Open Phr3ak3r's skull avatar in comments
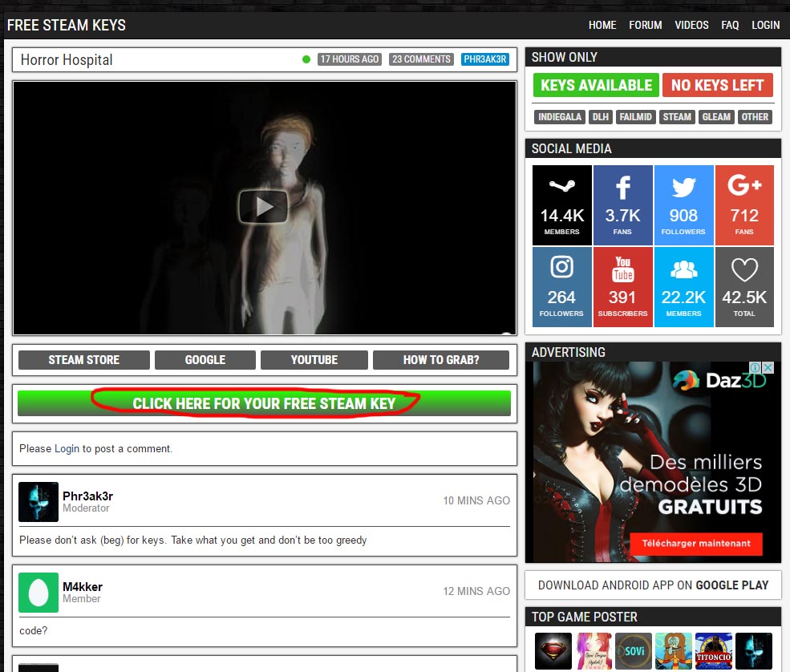This screenshot has height=672, width=790. [38, 502]
